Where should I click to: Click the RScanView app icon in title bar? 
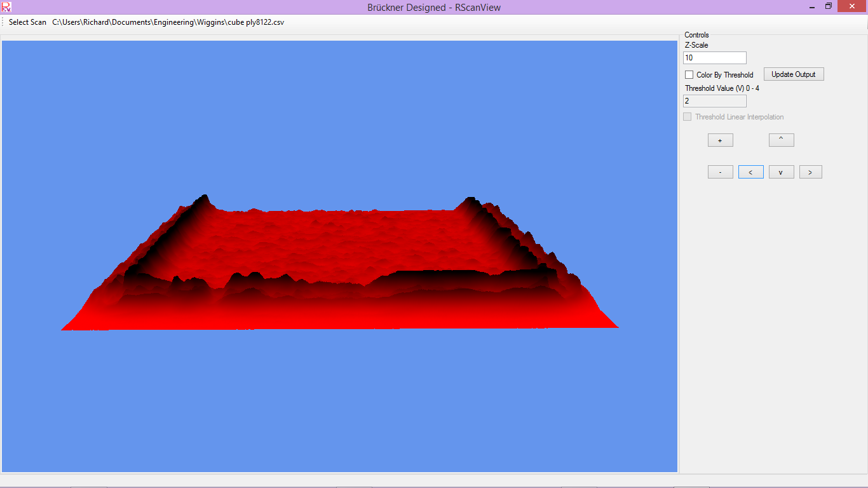6,7
